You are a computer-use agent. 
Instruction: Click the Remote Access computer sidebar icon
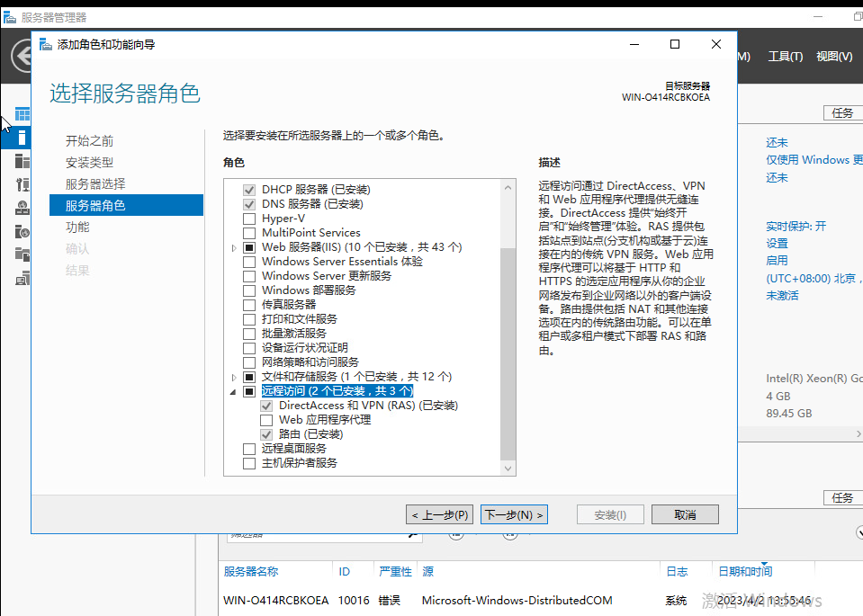point(22,278)
